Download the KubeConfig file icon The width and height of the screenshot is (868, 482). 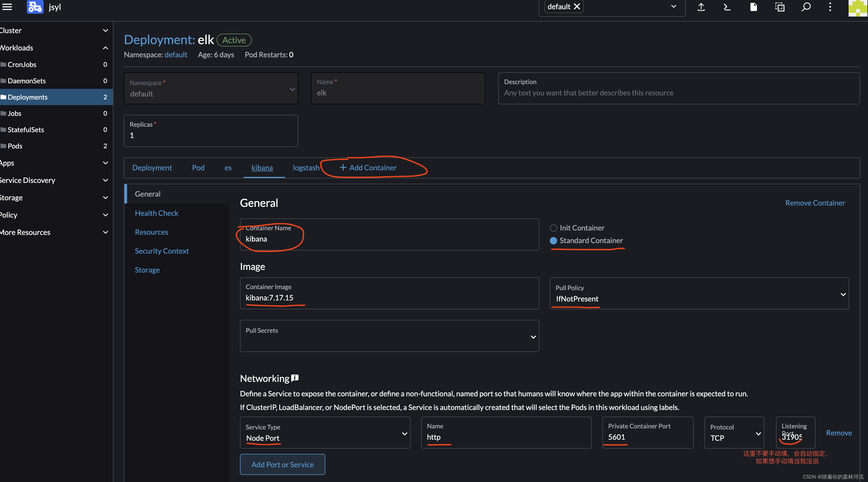coord(754,7)
